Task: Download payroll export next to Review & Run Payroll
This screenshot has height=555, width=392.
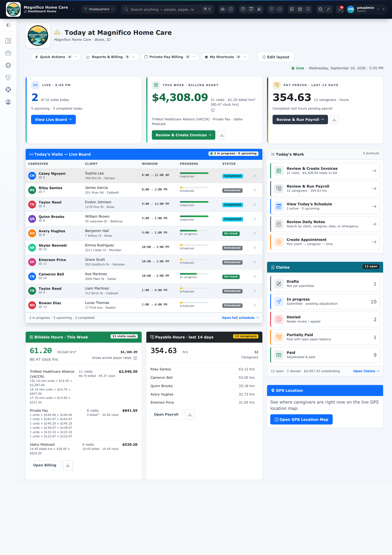Action: click(334, 120)
